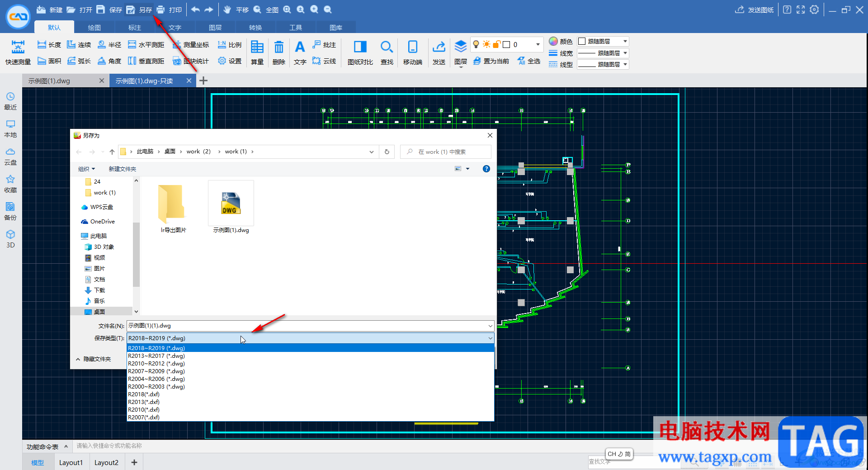Click the layer color square swatch
This screenshot has height=470, width=868.
[506, 44]
